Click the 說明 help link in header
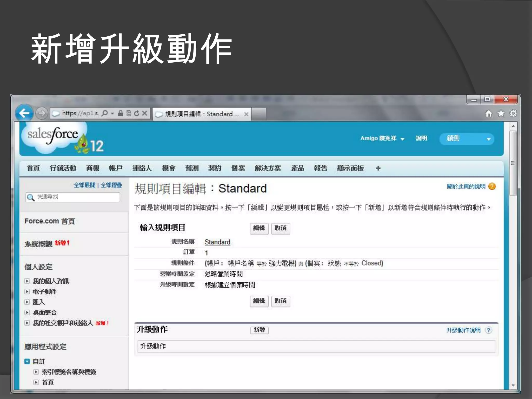The width and height of the screenshot is (532, 399). click(x=421, y=138)
